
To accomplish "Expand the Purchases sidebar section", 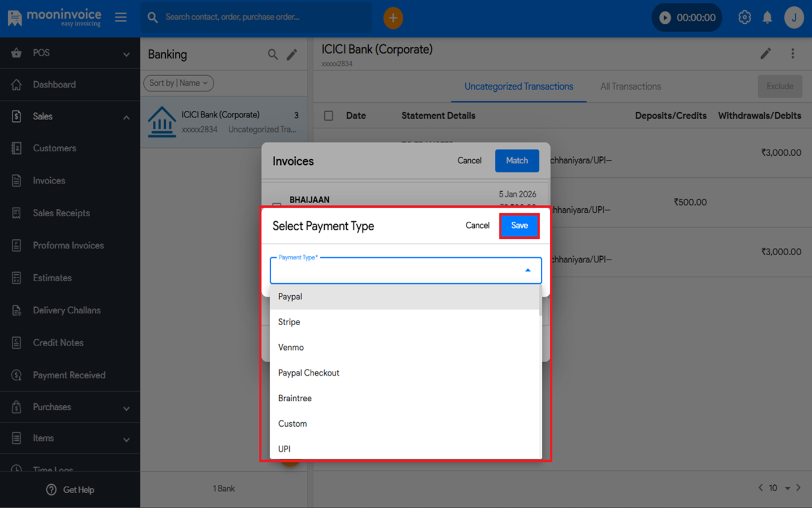I will coord(126,408).
